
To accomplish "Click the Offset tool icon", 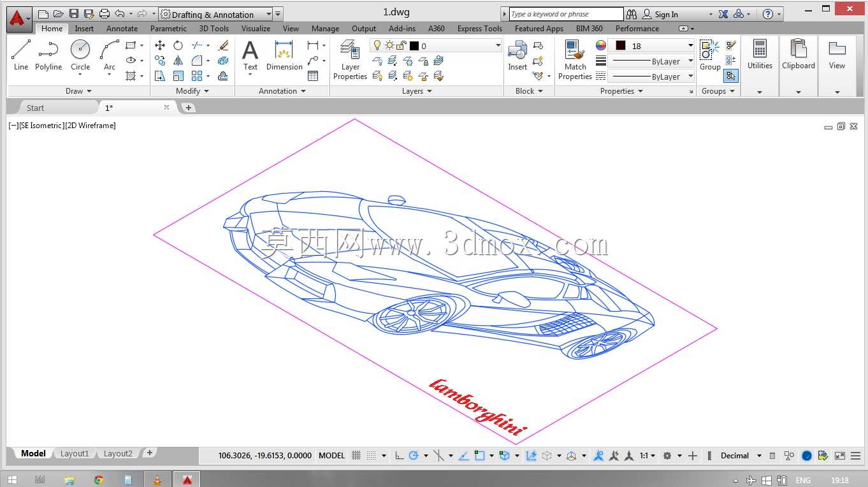I will pos(223,76).
